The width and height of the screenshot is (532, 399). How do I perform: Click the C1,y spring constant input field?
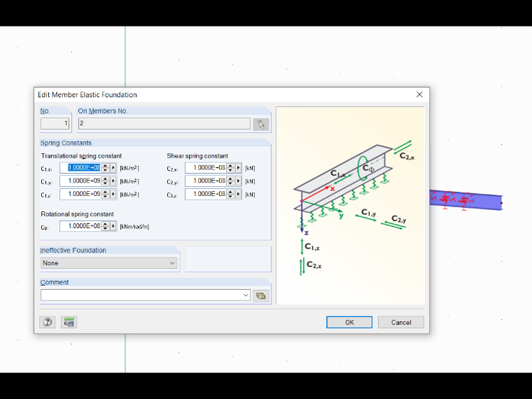click(80, 181)
